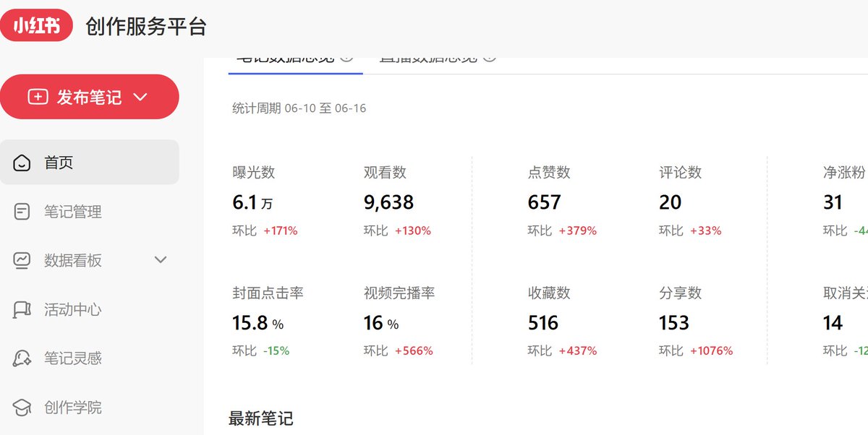The width and height of the screenshot is (868, 435).
Task: Click the 笔记灵感 icon in sidebar
Action: pos(22,358)
